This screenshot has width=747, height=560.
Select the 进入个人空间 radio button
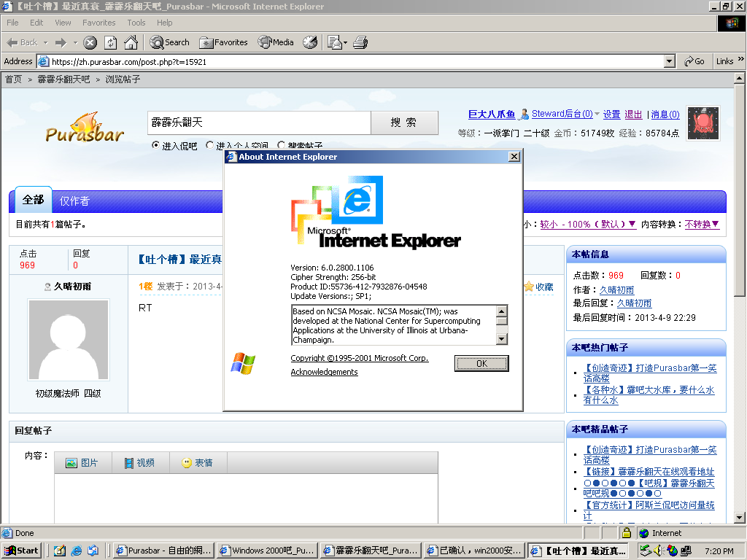point(210,146)
